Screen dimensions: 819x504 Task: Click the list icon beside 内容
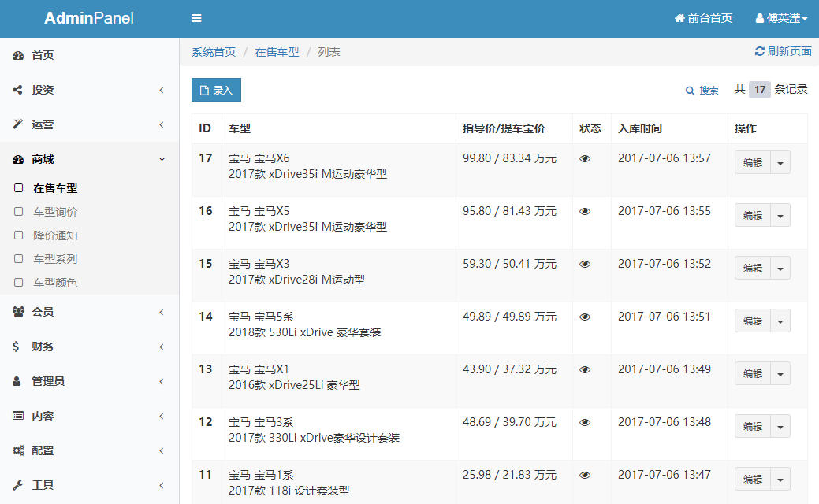[x=18, y=416]
